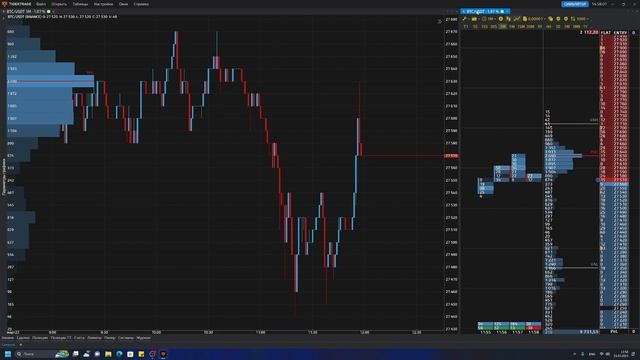Add a new workspace with plus button

click(x=21, y=345)
